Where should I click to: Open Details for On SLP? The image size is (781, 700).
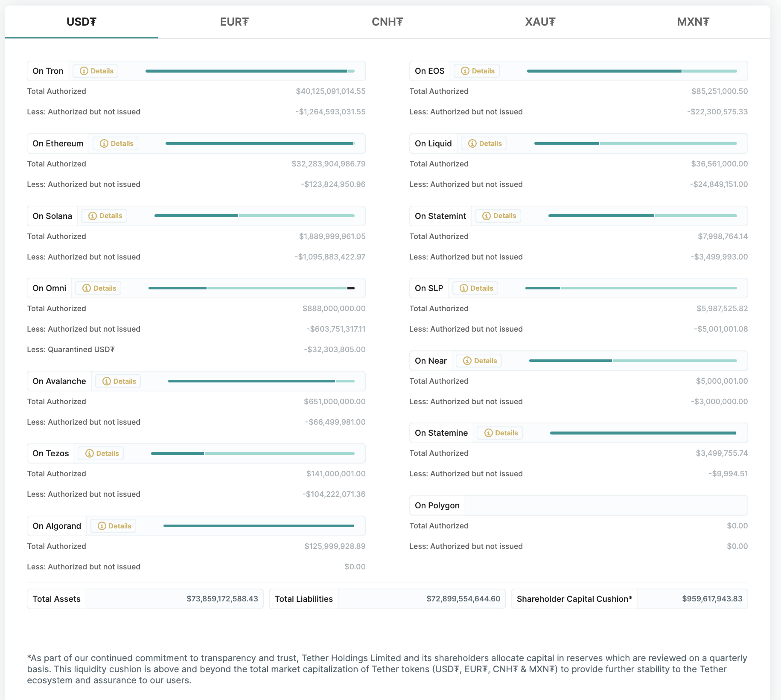tap(475, 289)
